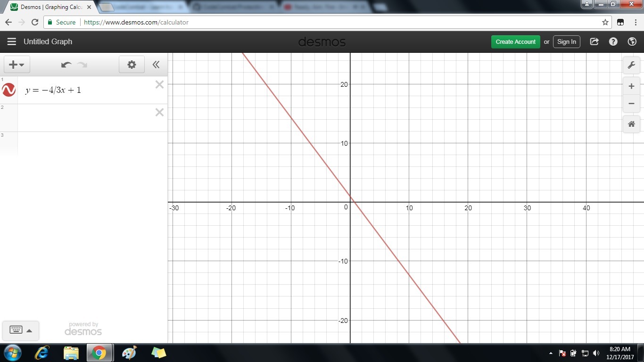Click the clock showing 8:20 AM

[x=620, y=349]
